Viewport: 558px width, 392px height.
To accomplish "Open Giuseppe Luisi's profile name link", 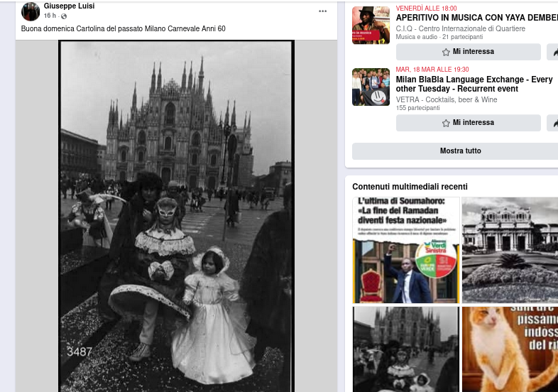I will [69, 6].
